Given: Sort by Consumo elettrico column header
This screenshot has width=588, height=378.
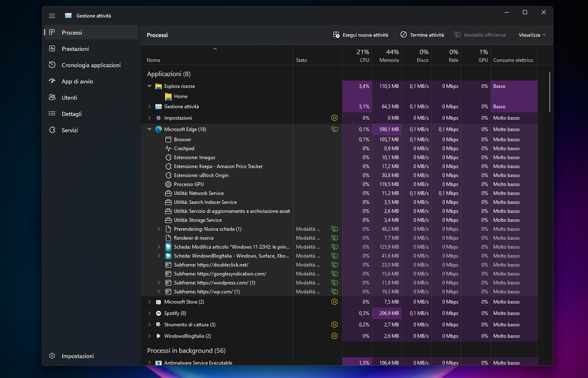Looking at the screenshot, I should (x=514, y=55).
